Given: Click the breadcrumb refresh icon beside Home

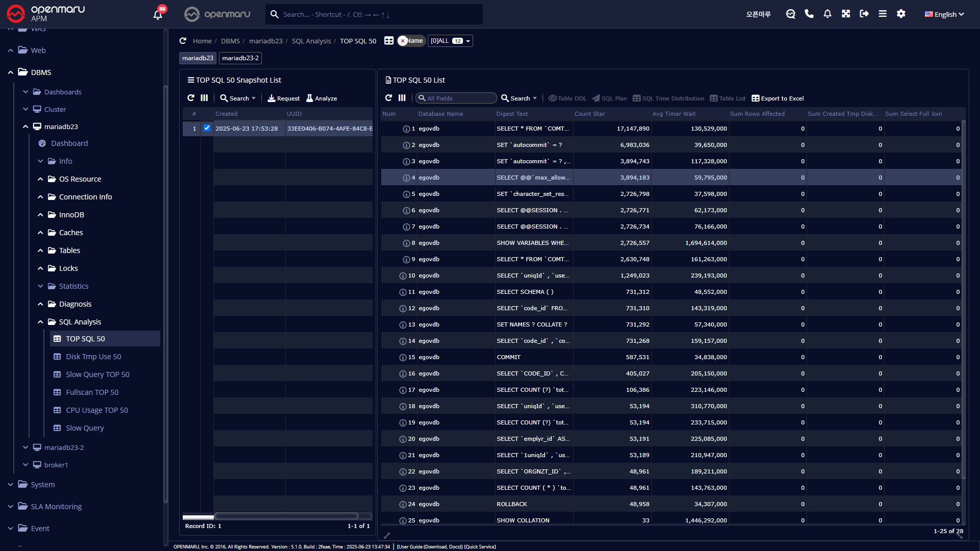Looking at the screenshot, I should point(183,41).
